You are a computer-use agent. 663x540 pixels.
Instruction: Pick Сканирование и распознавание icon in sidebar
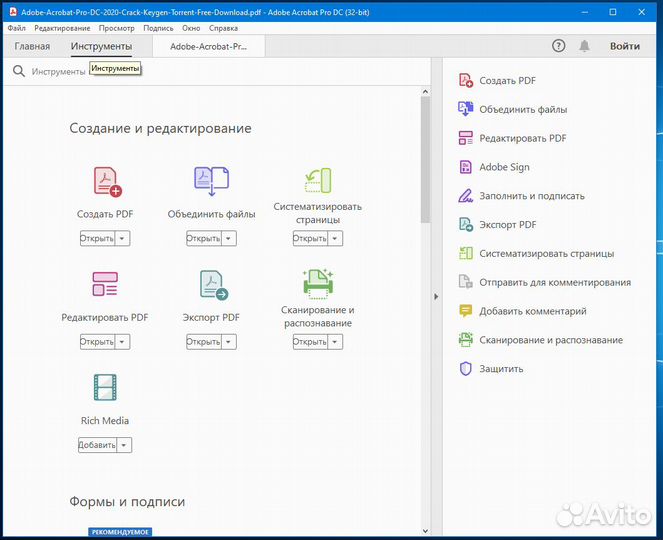pyautogui.click(x=466, y=340)
